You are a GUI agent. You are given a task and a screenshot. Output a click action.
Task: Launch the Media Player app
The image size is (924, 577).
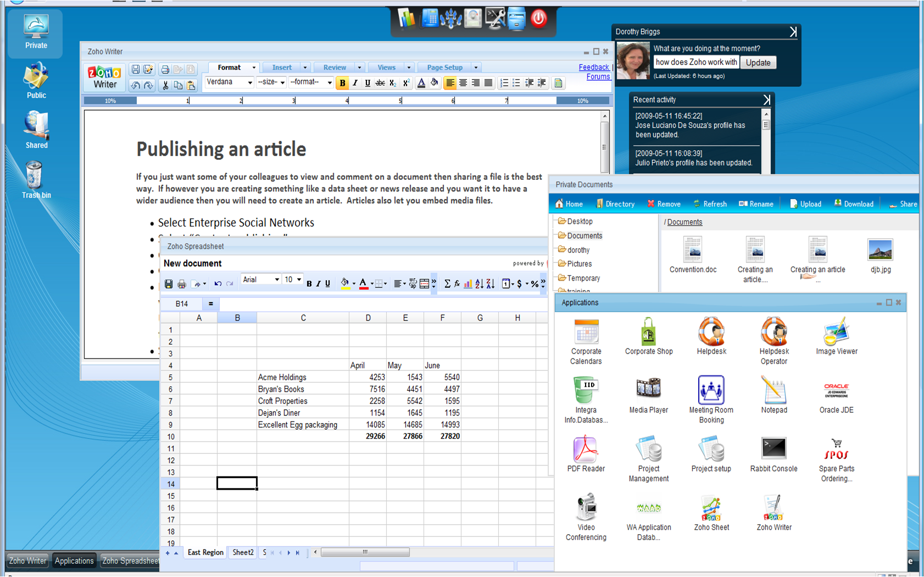(649, 395)
